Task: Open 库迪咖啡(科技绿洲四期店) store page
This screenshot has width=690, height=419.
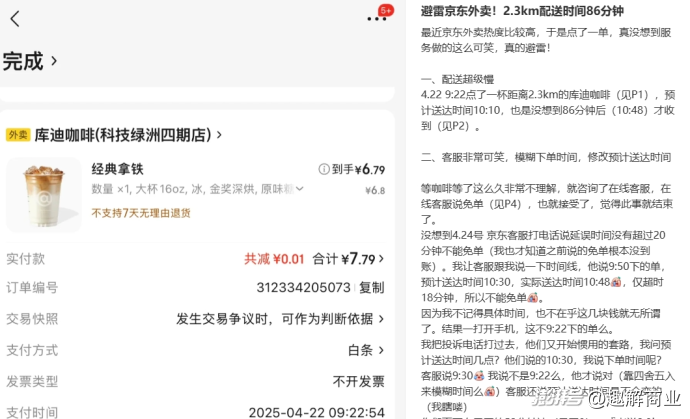Action: coord(128,135)
